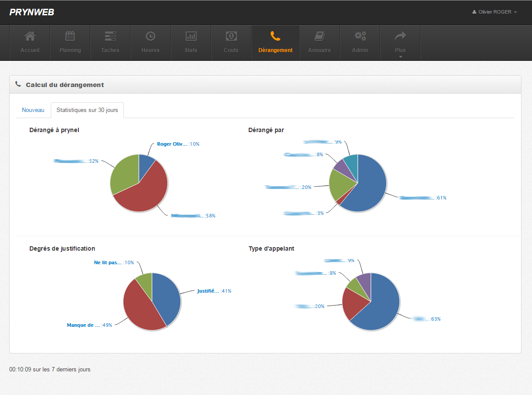Open the Couts money icon
This screenshot has width=532, height=395.
[x=231, y=36]
